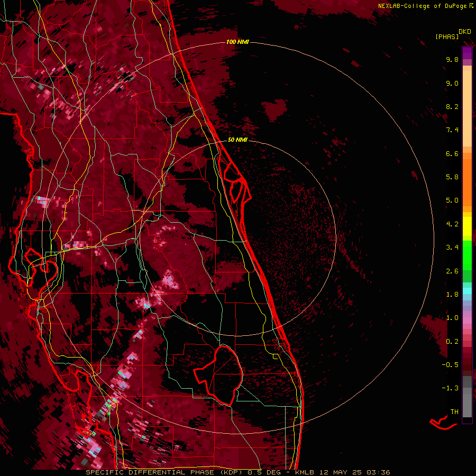This screenshot has height=476, width=476.
Task: Click the 4.2 value on the color scale
Action: 452,224
